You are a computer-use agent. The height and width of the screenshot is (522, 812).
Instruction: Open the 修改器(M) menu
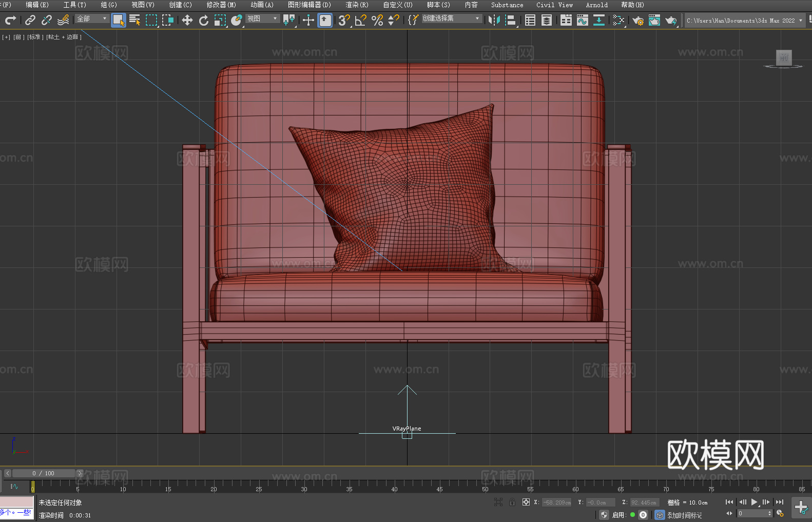(x=221, y=5)
